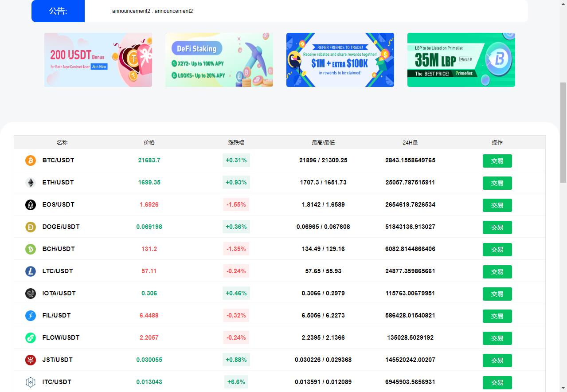The image size is (567, 392).
Task: Open the 35M LBP Primelist banner
Action: coord(461,60)
